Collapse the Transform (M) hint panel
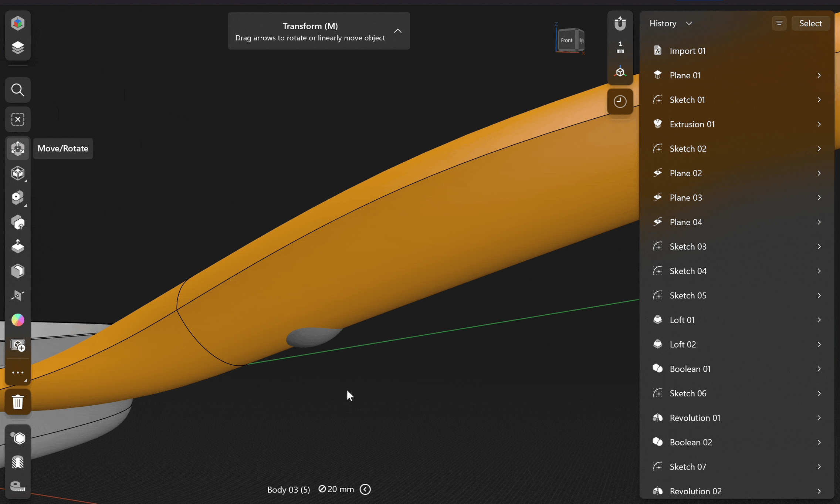840x504 pixels. pos(397,31)
